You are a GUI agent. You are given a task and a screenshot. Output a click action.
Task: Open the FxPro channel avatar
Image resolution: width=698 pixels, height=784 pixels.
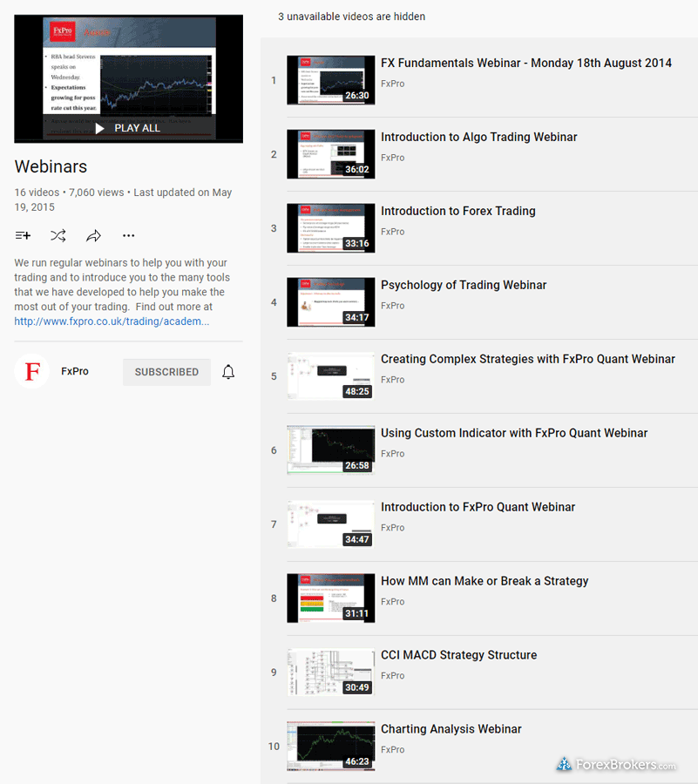tap(32, 371)
